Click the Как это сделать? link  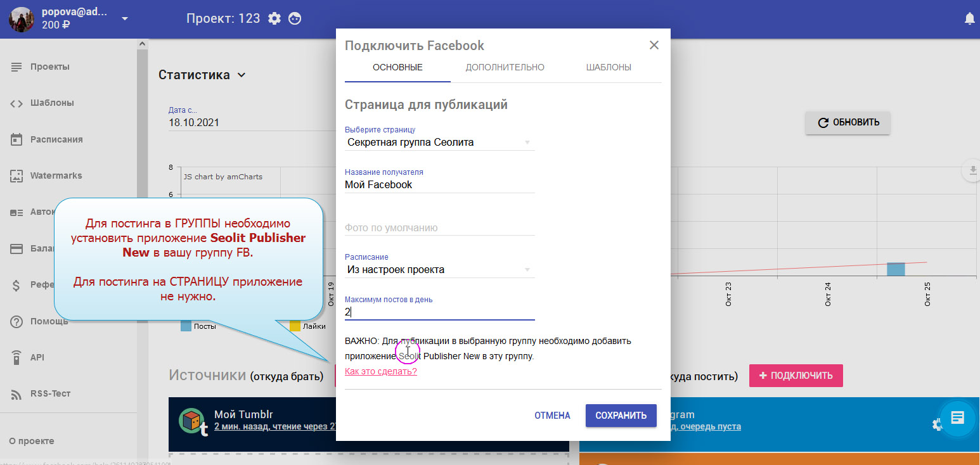pyautogui.click(x=380, y=371)
